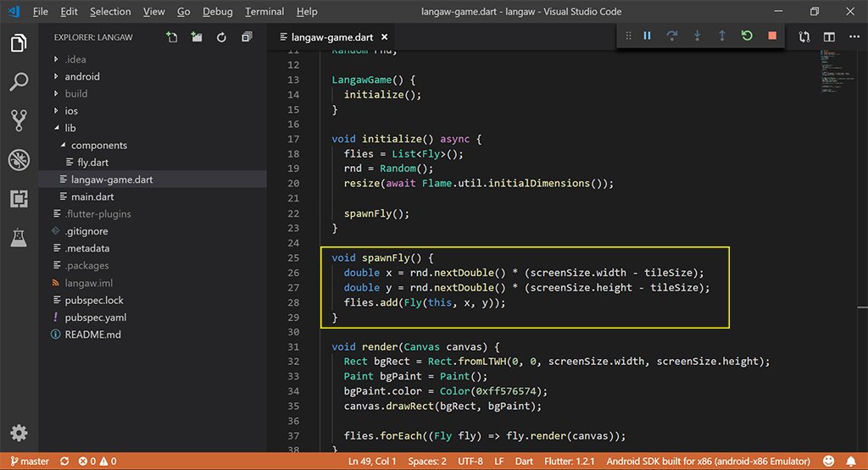Click the New File icon in explorer
This screenshot has height=470, width=868.
pyautogui.click(x=172, y=37)
